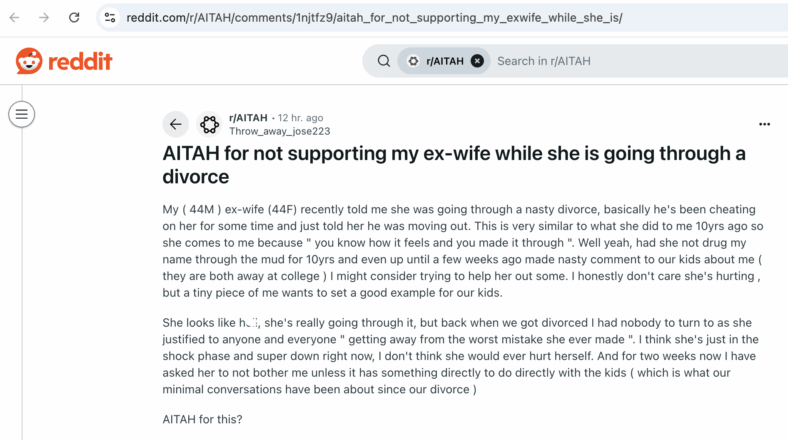Viewport: 788px width, 440px height.
Task: Remove the r/AITAH search filter
Action: (477, 61)
